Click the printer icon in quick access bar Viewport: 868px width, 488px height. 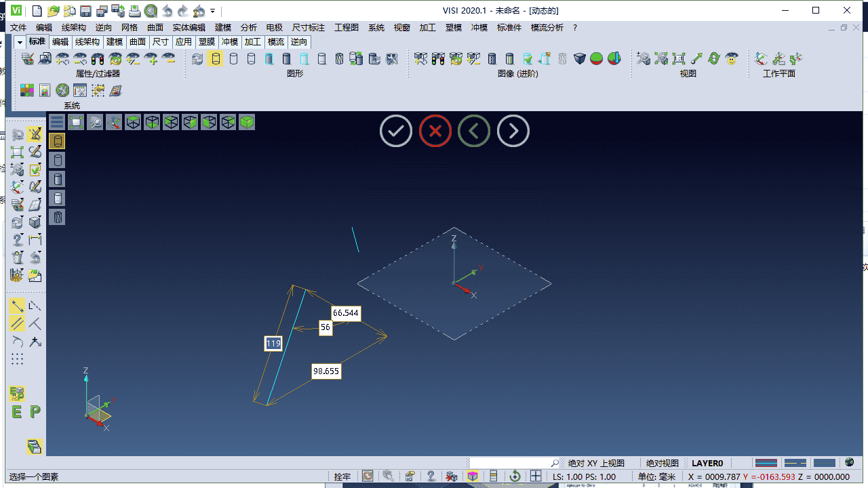[x=134, y=11]
